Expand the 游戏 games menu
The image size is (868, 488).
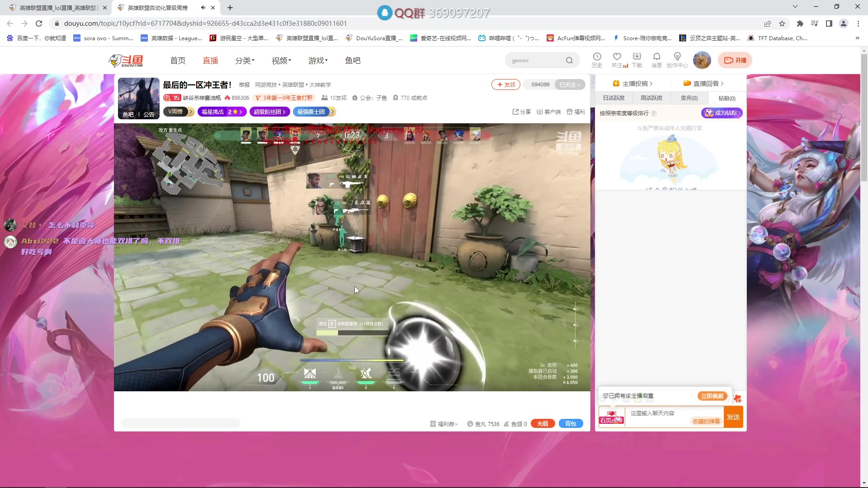(318, 61)
